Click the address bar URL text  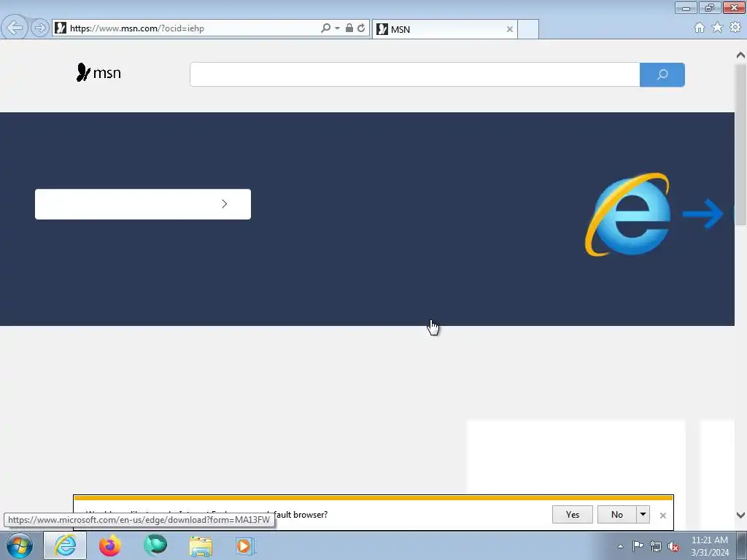pos(137,28)
